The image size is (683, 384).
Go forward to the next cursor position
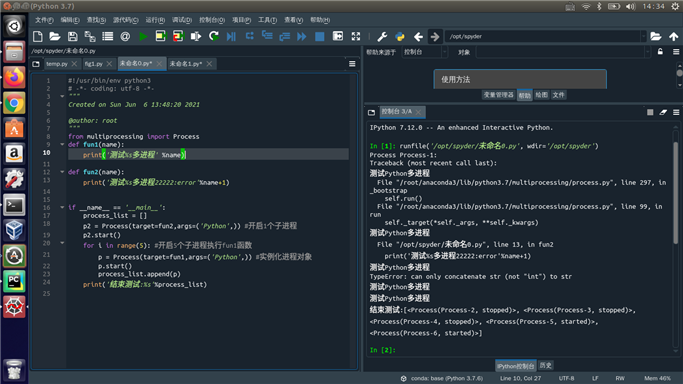[435, 37]
